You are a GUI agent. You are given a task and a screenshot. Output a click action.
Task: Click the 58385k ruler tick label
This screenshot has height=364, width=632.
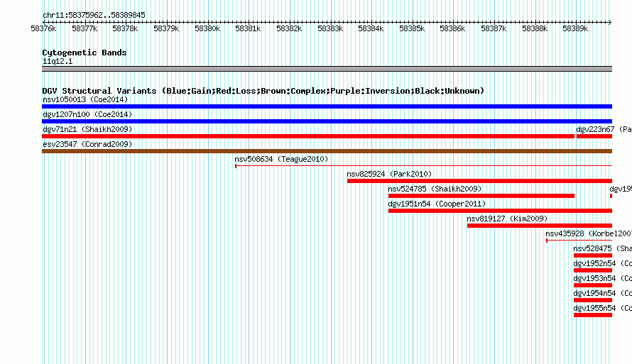point(412,28)
